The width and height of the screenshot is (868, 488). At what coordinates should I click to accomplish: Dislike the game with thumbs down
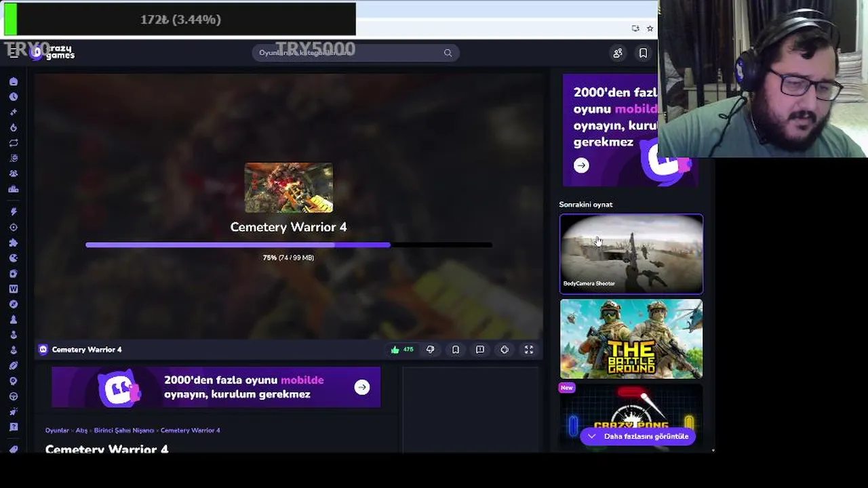tap(431, 350)
